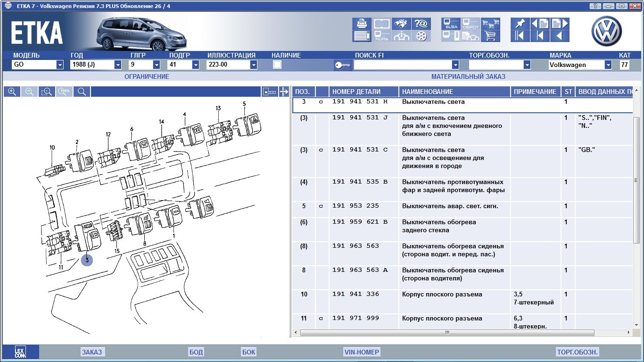Select the zoom-to-area magnifier tool
The image size is (644, 362).
(x=47, y=92)
